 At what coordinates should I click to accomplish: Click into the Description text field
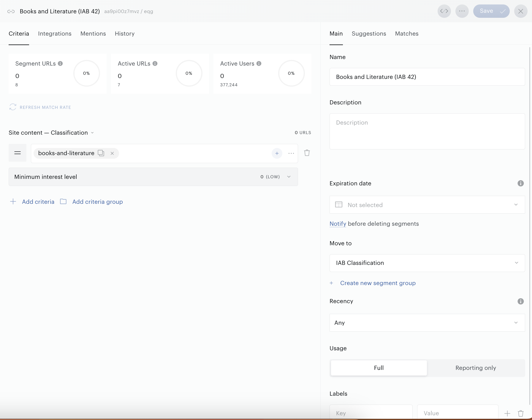point(427,131)
